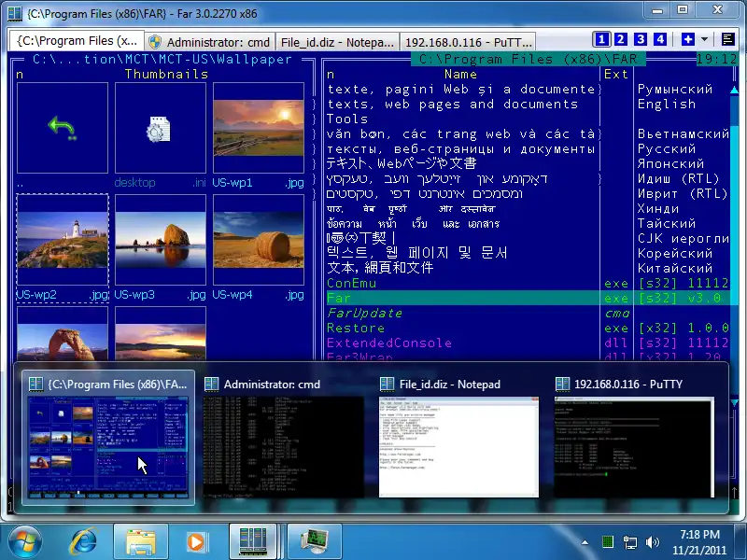Click the Restore exe file row
The height and width of the screenshot is (560, 747).
click(x=528, y=329)
